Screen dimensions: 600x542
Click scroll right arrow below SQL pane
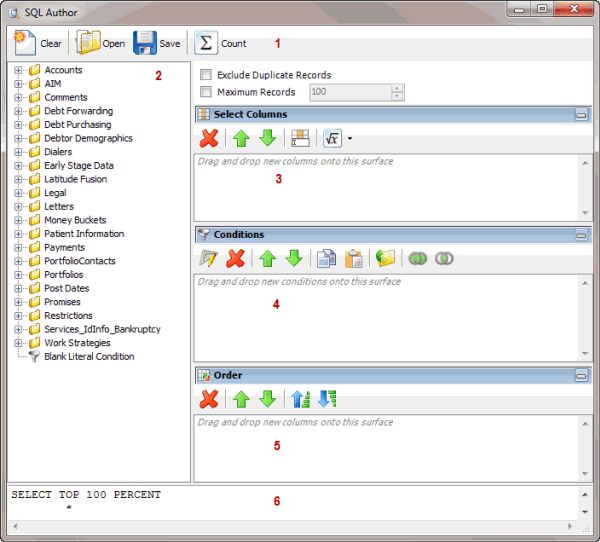tap(570, 527)
